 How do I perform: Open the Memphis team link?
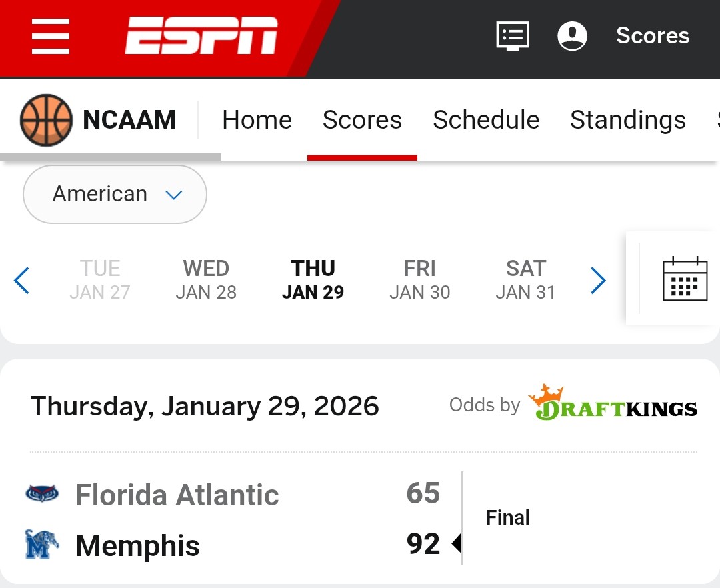point(137,546)
